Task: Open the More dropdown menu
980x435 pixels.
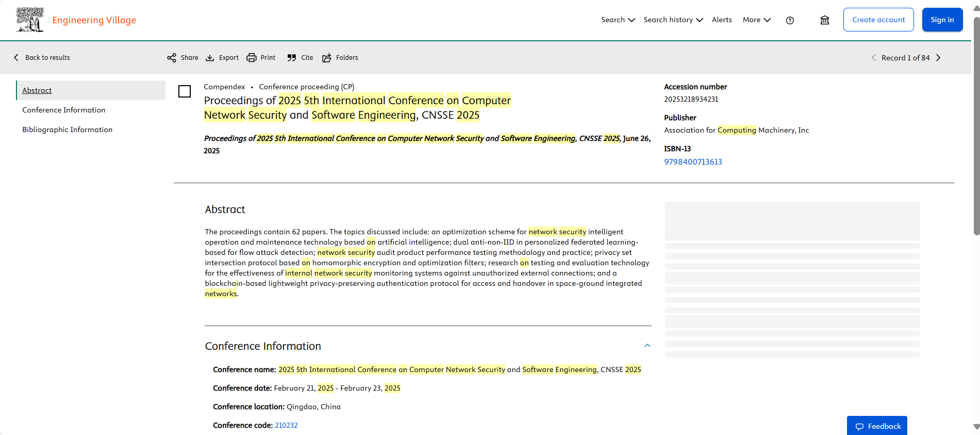Action: 756,20
